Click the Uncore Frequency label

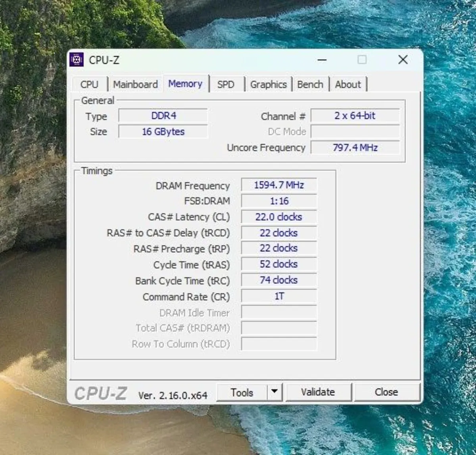(x=266, y=148)
